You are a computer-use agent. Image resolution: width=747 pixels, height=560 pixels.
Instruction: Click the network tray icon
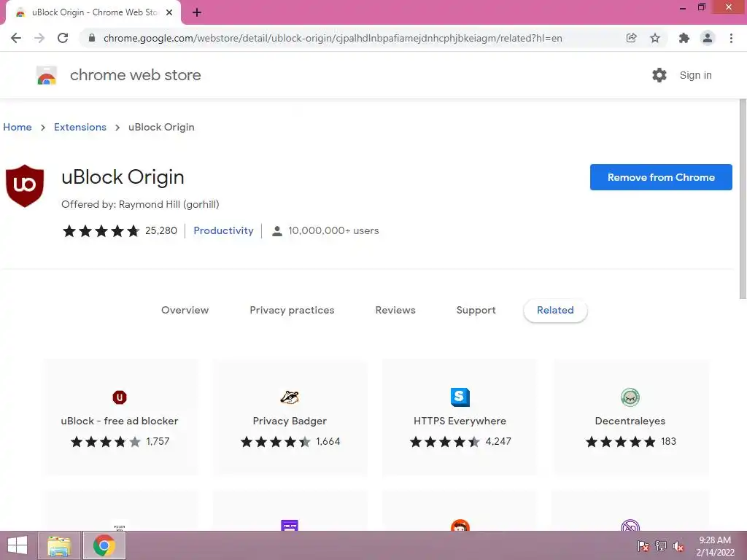click(661, 546)
